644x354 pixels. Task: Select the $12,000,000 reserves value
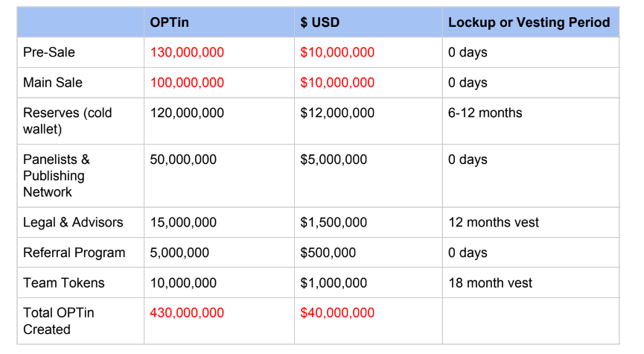(337, 113)
